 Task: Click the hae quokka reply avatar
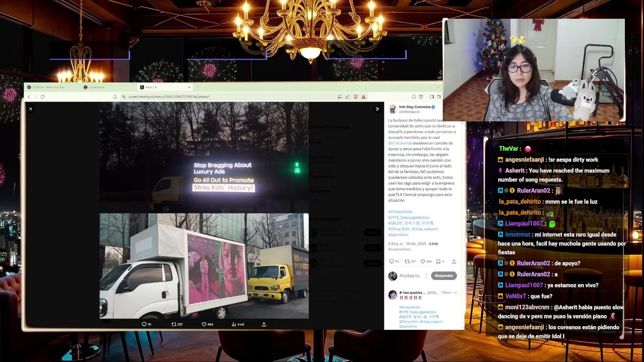click(x=392, y=295)
